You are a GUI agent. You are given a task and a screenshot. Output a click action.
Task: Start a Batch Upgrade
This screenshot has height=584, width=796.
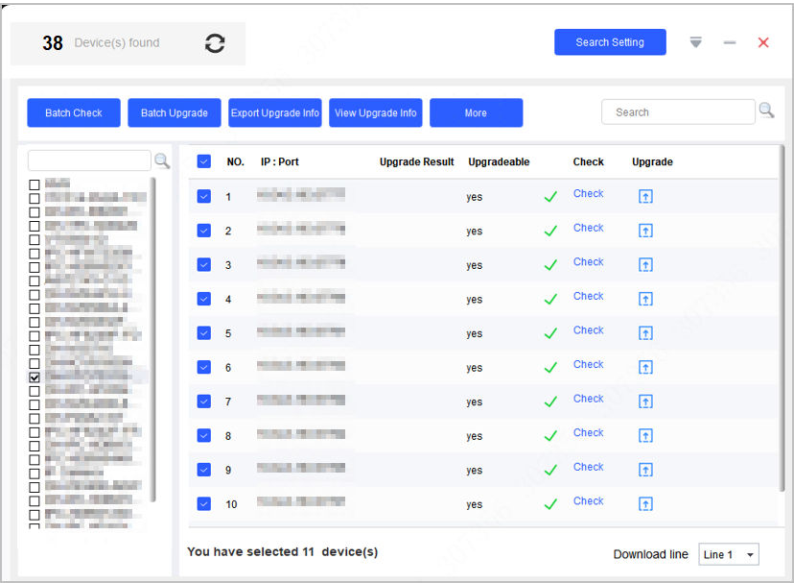tap(174, 113)
